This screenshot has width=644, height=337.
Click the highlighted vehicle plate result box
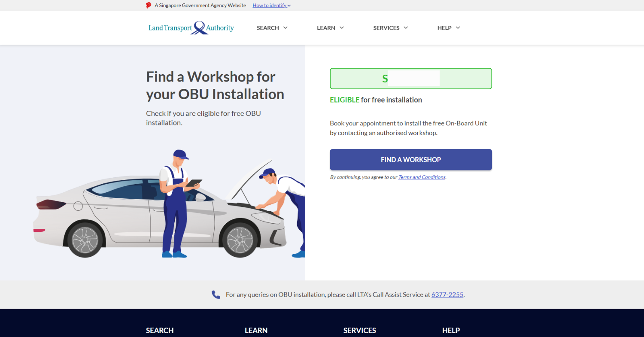pyautogui.click(x=410, y=79)
